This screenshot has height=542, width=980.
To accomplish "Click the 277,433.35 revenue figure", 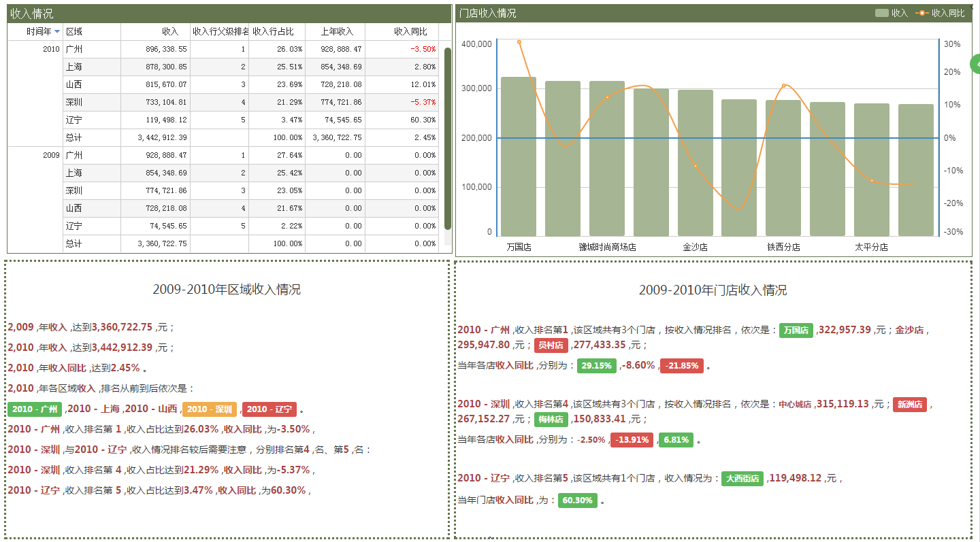I will tap(600, 345).
